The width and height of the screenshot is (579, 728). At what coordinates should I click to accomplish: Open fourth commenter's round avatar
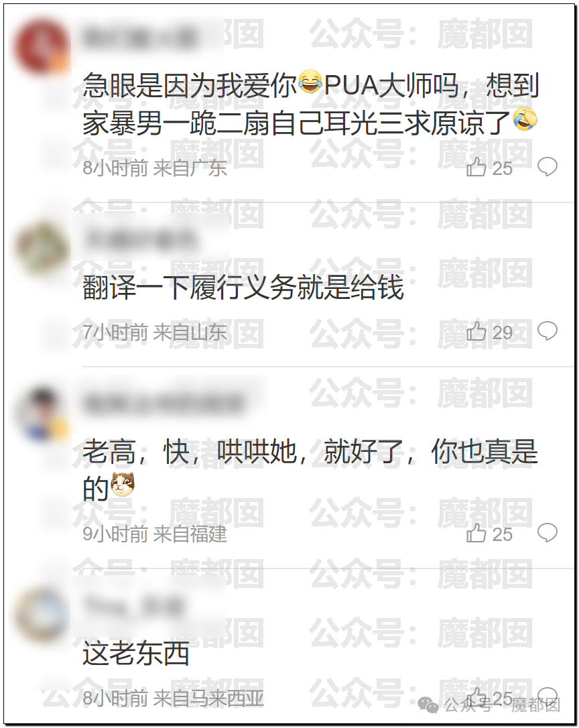coord(42,615)
